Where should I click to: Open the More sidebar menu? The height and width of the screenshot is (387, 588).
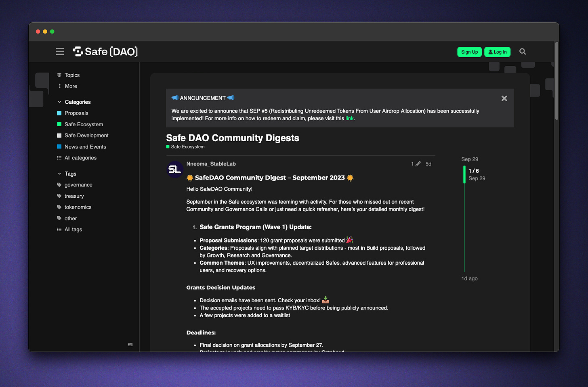[x=71, y=86]
